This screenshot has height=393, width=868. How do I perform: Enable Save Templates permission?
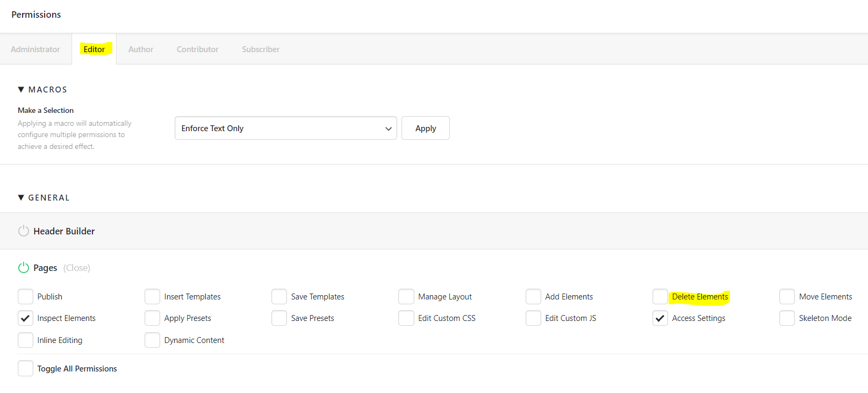279,296
